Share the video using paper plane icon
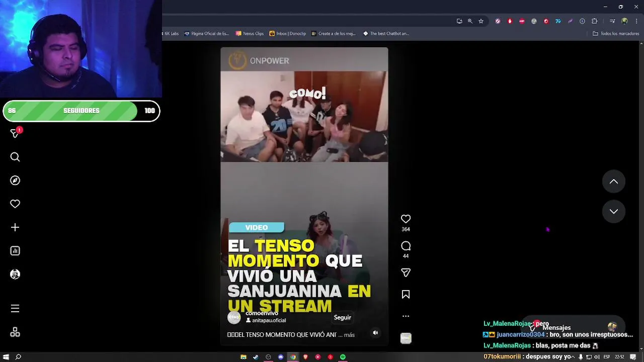Image resolution: width=644 pixels, height=362 pixels. pyautogui.click(x=406, y=273)
